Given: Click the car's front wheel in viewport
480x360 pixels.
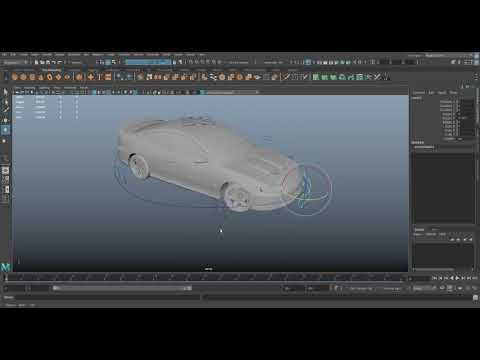Looking at the screenshot, I should pos(237,197).
